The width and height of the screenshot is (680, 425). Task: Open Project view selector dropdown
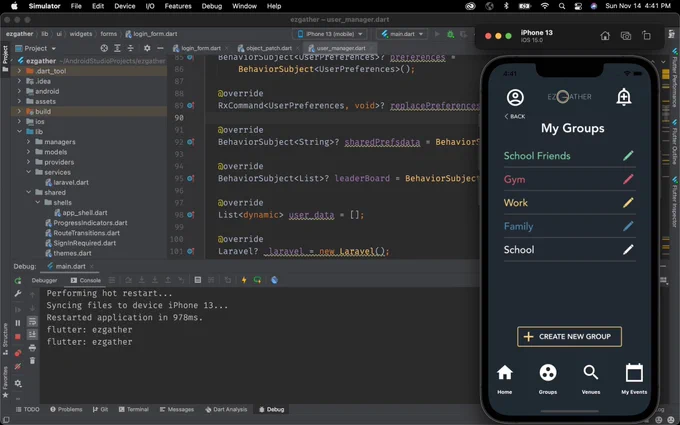click(36, 48)
